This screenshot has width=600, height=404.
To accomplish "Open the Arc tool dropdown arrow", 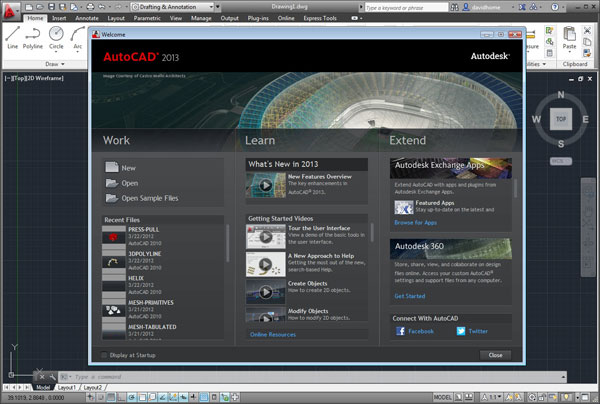I will (x=78, y=52).
